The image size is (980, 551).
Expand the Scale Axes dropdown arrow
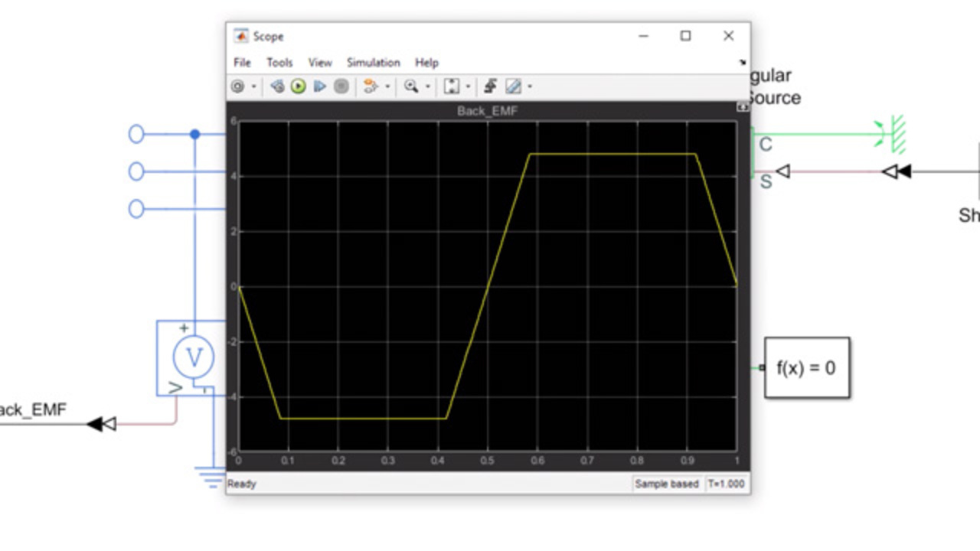point(467,86)
